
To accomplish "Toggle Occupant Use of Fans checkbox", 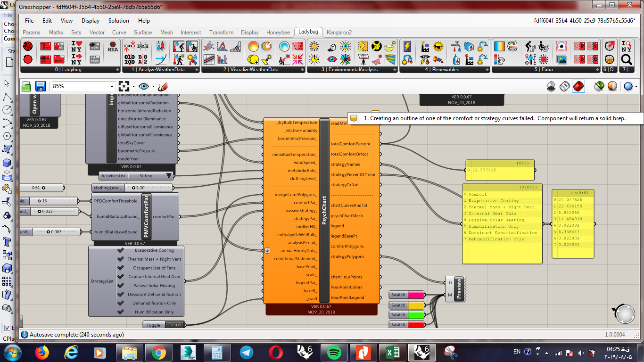I will 121,268.
